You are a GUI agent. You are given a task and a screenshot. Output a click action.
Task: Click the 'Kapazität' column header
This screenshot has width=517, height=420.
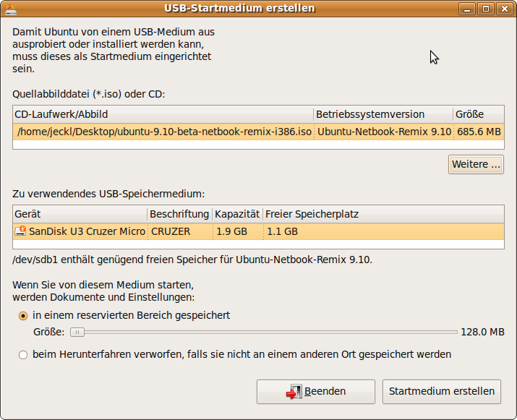click(237, 214)
